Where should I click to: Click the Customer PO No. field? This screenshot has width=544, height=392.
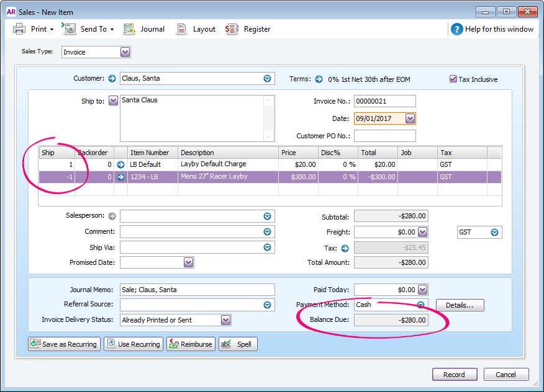384,136
